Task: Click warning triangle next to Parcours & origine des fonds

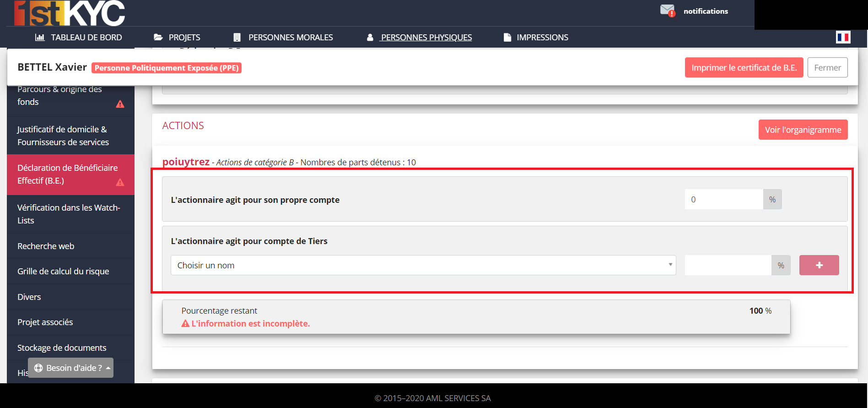Action: coord(120,104)
